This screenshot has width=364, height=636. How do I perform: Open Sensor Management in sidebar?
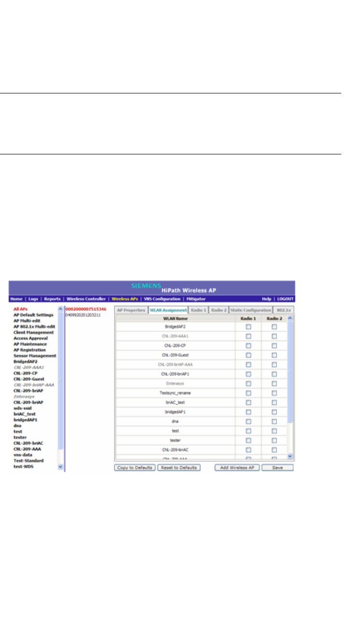35,355
